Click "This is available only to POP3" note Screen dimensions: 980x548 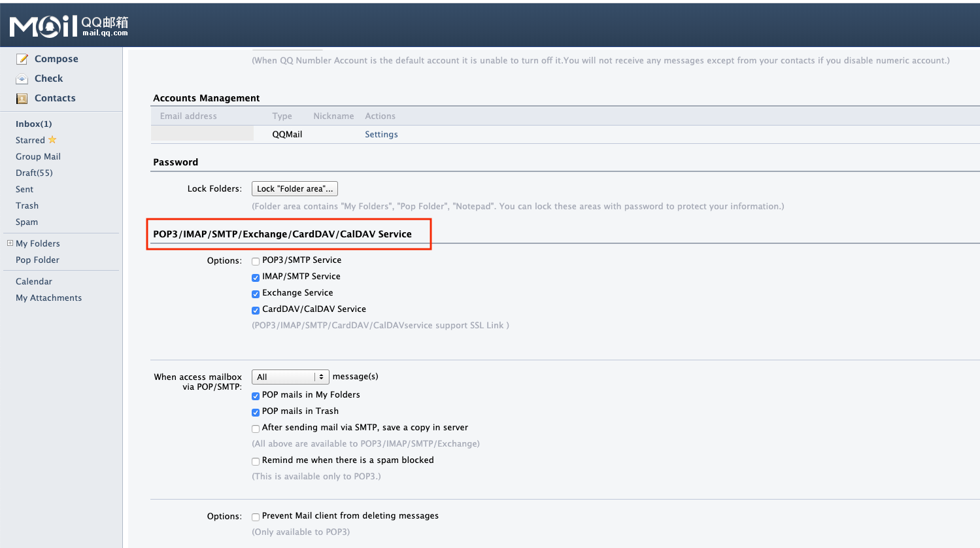(316, 476)
